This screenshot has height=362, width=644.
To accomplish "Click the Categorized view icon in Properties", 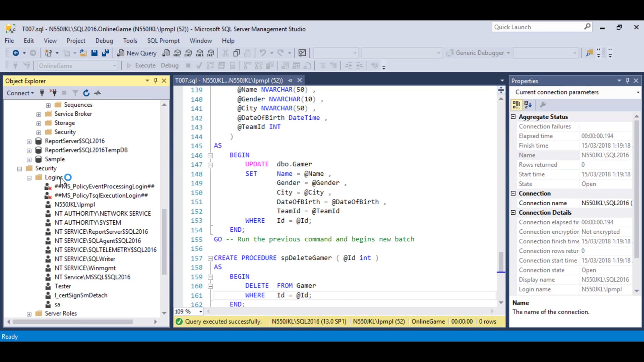I will pos(516,105).
